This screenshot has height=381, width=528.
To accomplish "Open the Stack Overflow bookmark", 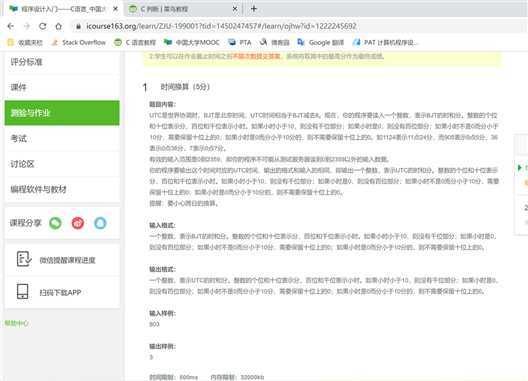I will (78, 42).
